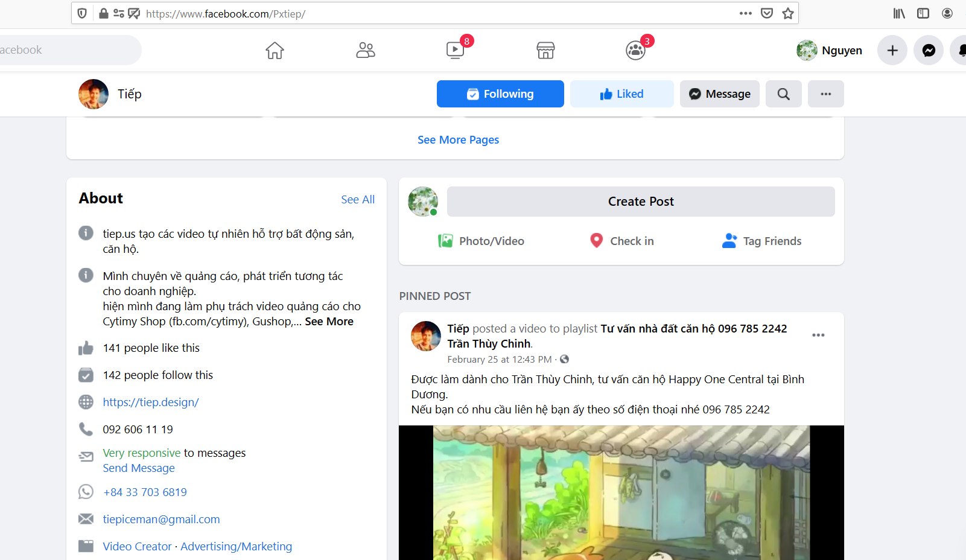View site security lock information
This screenshot has width=966, height=560.
(104, 13)
